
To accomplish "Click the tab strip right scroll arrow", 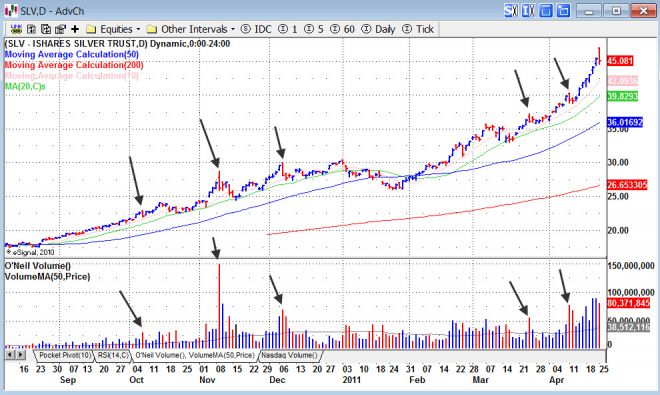I will tap(20, 355).
